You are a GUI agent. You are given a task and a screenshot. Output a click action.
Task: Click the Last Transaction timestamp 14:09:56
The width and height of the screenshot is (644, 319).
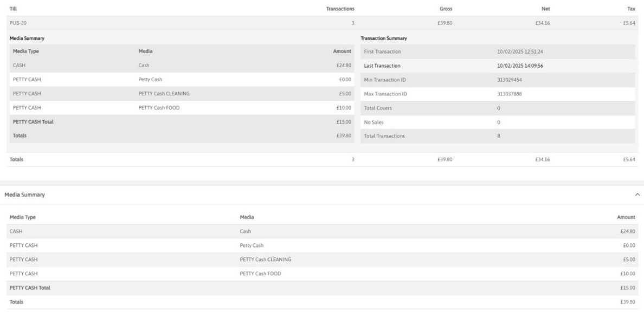coord(519,66)
